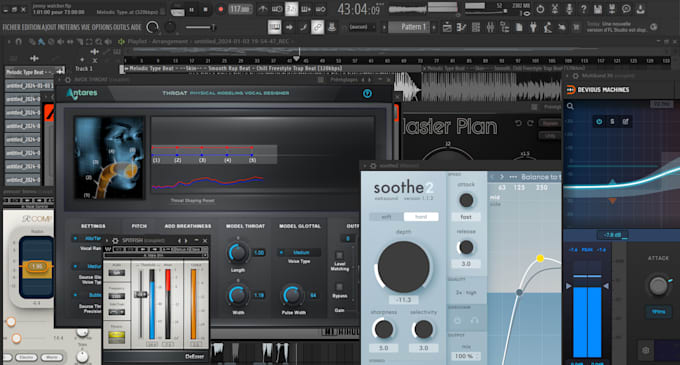
Task: Open the plugin picker plug icon
Action: coord(533,27)
